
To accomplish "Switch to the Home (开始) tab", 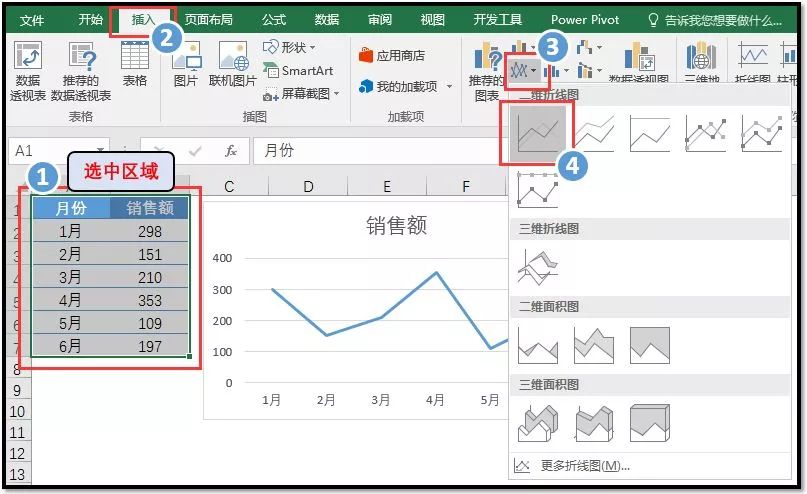I will [x=91, y=20].
